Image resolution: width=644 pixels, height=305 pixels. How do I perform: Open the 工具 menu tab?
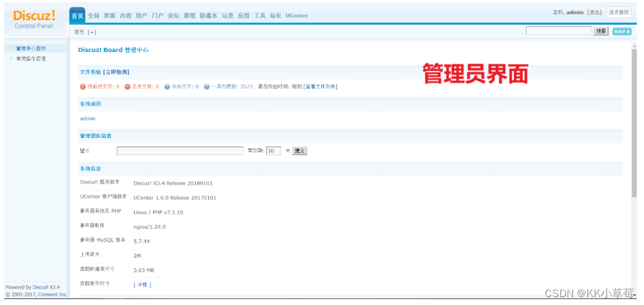(260, 16)
